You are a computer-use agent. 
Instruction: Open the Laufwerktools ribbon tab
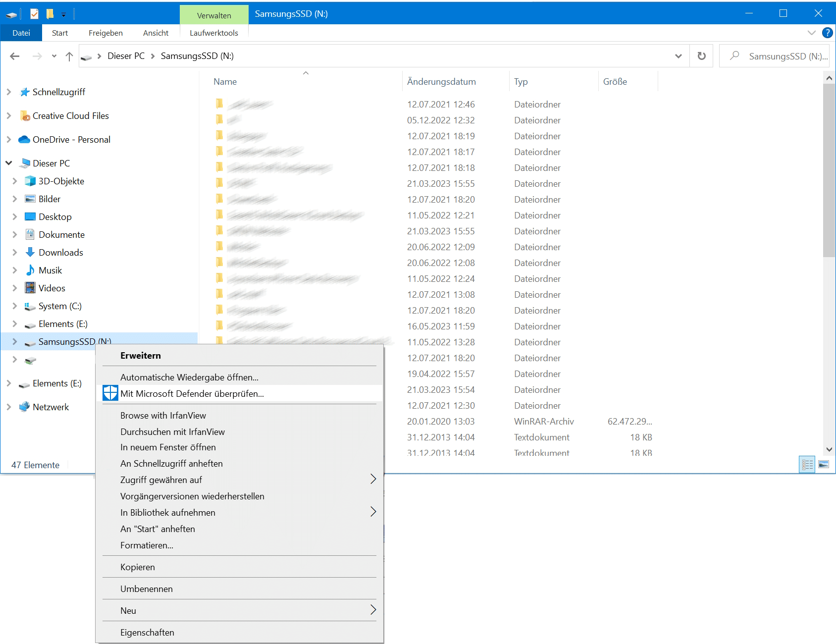[214, 33]
